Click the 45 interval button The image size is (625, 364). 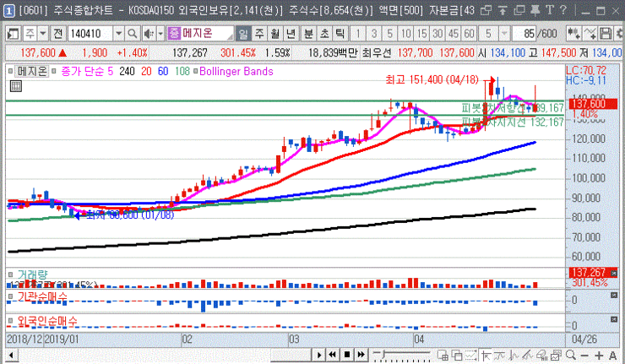(x=454, y=34)
